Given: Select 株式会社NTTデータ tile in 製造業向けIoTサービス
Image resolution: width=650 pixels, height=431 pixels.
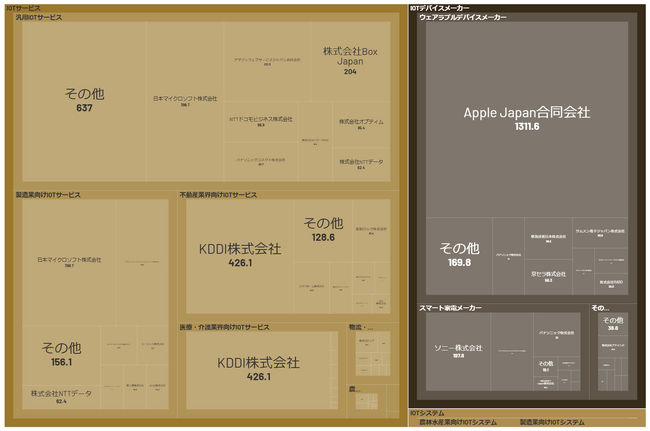Looking at the screenshot, I should tap(61, 396).
